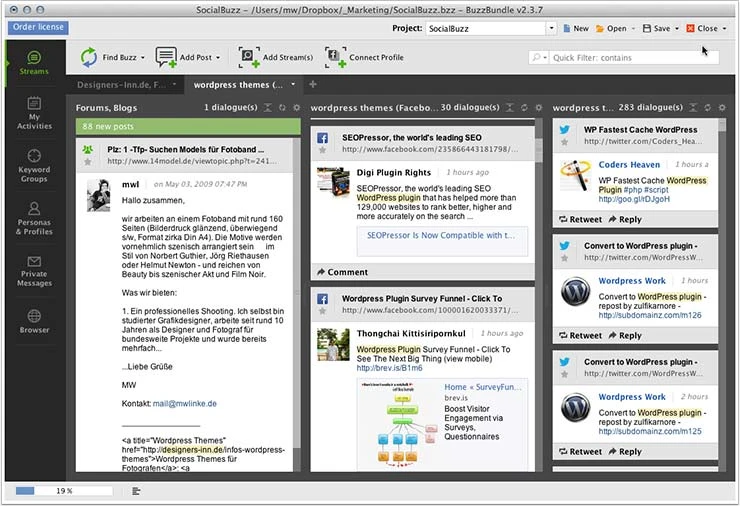Viewport: 740px width, 506px height.
Task: Open Twitter stream settings gear
Action: (722, 108)
